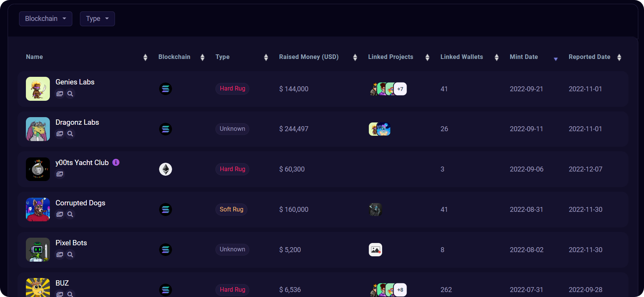Select reported date 2022-12-07
The width and height of the screenshot is (644, 297).
coord(585,169)
